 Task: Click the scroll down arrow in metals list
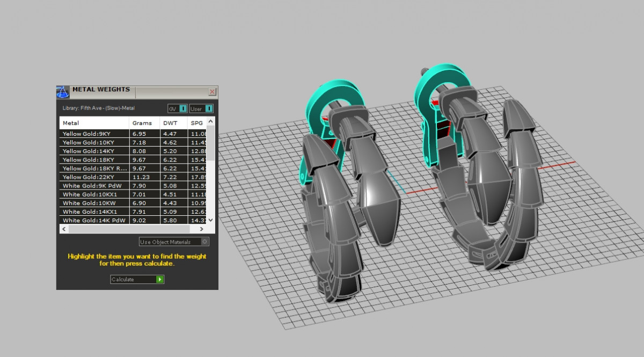tap(211, 220)
